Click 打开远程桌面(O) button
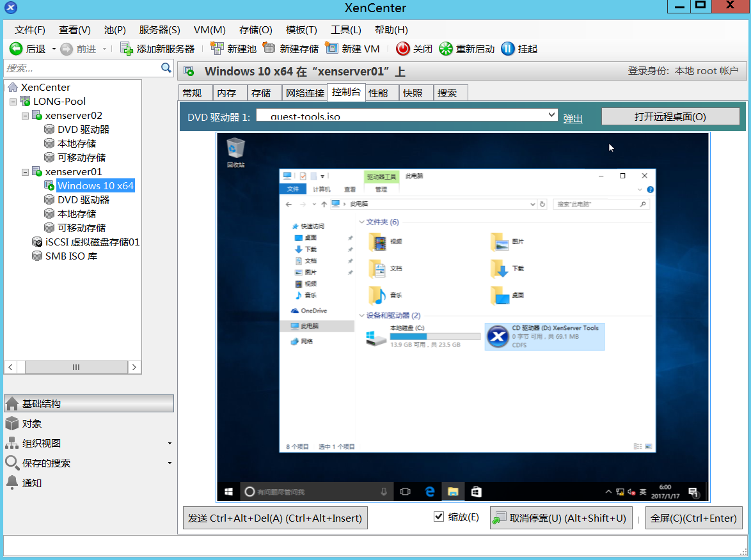Screen dimensions: 751x560 coord(670,116)
